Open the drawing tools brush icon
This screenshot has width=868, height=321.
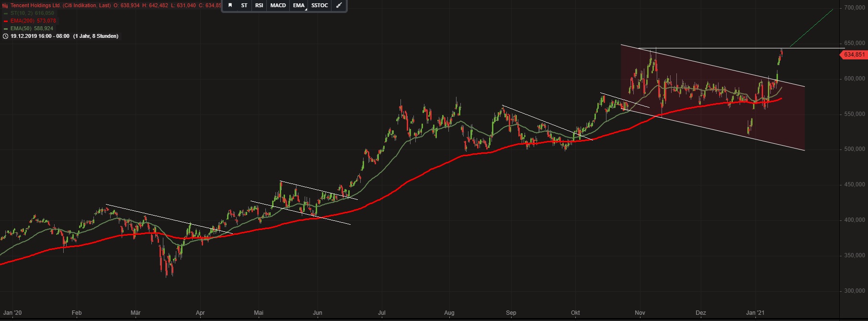[339, 5]
